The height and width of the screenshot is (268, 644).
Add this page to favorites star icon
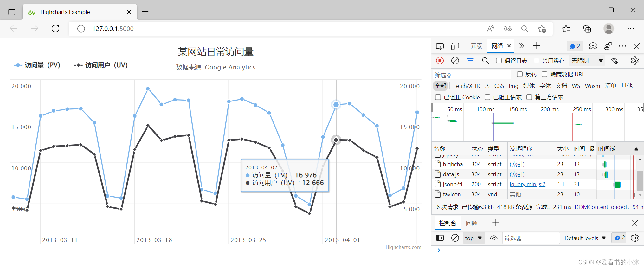click(542, 29)
